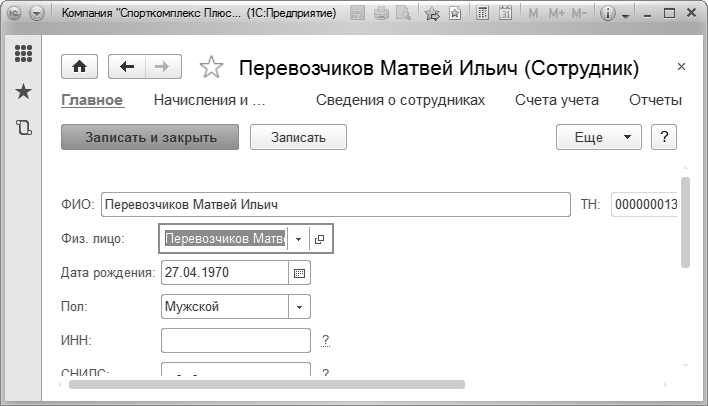Click the vertical scrollbar thumb
This screenshot has width=708, height=406.
[685, 223]
